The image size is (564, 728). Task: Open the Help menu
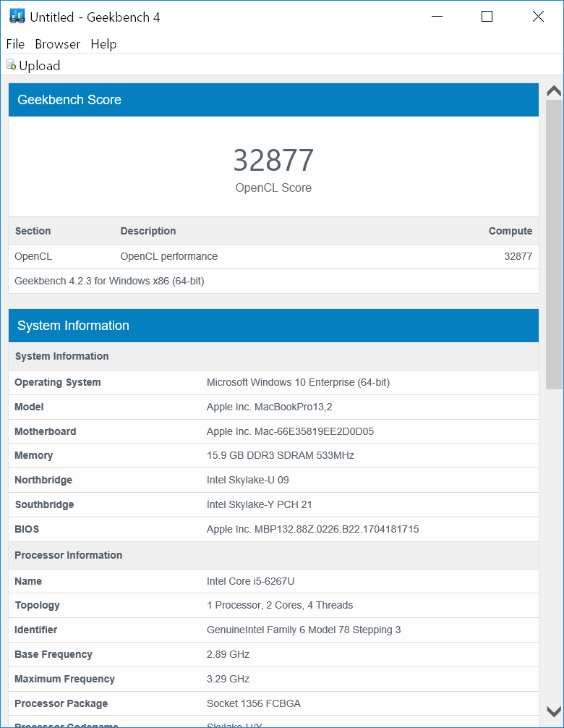click(x=103, y=44)
